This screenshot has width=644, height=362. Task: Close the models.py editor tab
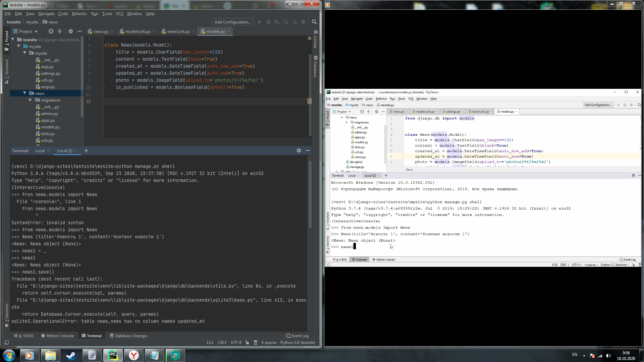click(229, 32)
